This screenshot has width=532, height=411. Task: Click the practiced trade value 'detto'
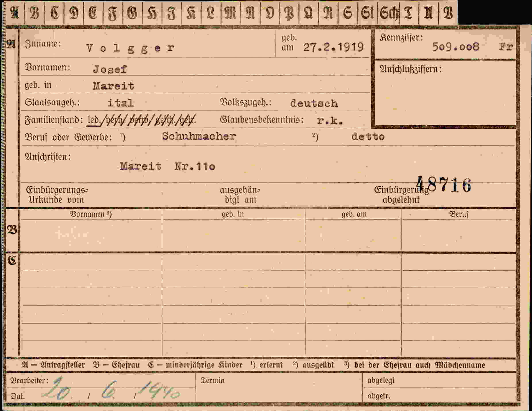(368, 137)
